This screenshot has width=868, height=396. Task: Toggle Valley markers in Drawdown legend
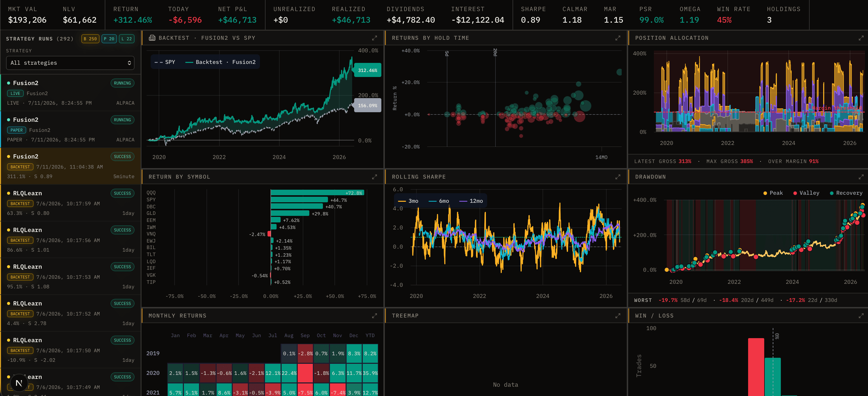(806, 193)
